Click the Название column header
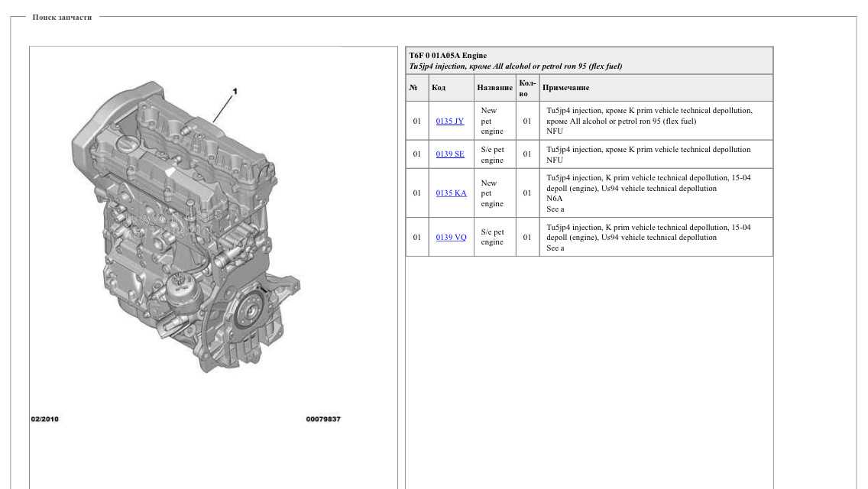This screenshot has height=489, width=868. pos(494,88)
